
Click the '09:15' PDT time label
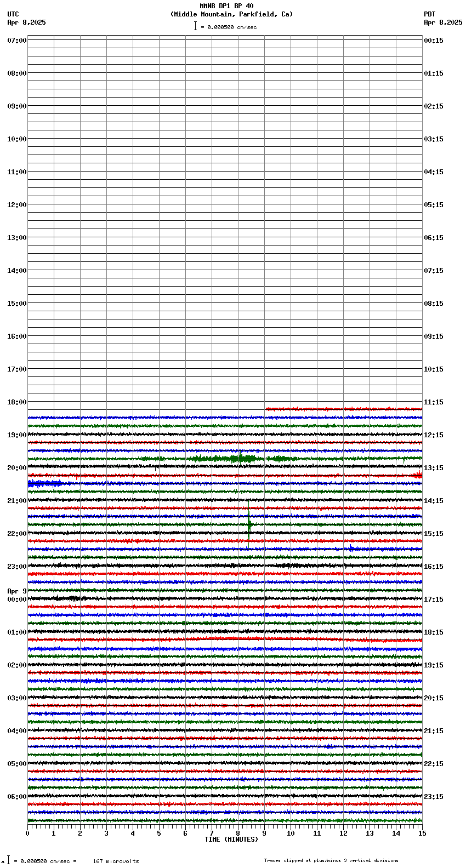pyautogui.click(x=434, y=336)
